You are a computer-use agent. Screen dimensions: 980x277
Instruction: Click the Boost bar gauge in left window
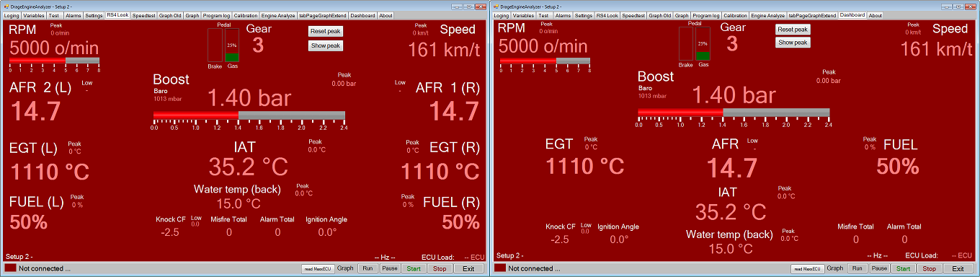[x=249, y=115]
